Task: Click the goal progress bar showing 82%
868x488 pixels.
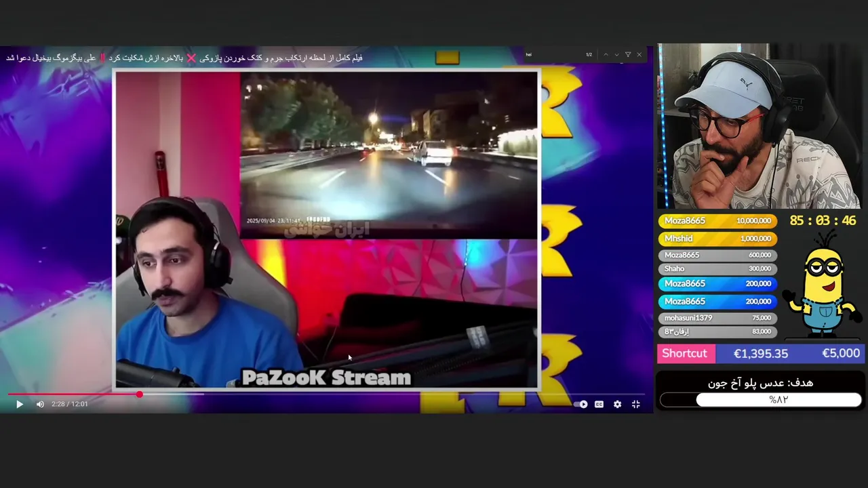Action: [760, 400]
